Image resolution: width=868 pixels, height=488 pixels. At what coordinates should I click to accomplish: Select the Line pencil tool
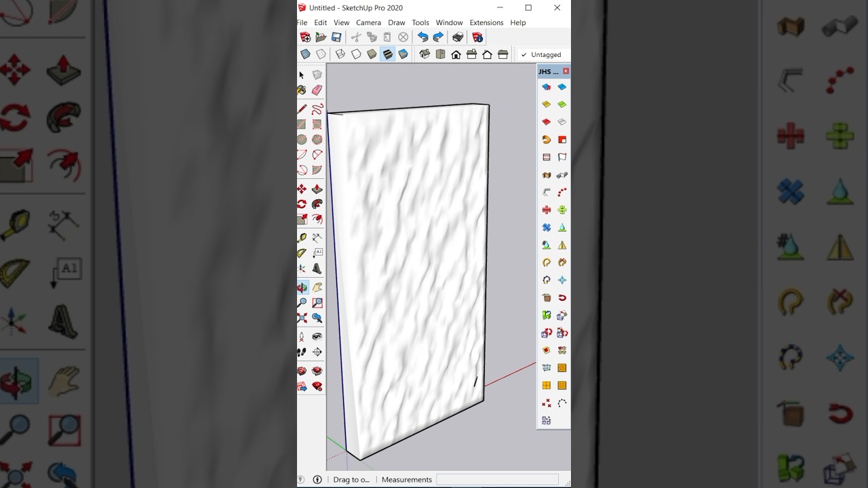pos(302,109)
